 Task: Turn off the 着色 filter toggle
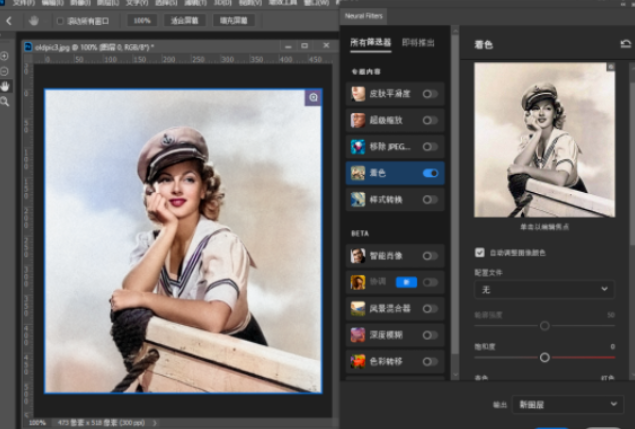tap(430, 173)
